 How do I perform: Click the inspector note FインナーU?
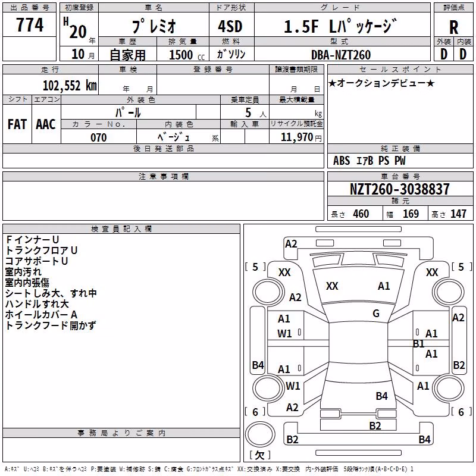coord(32,240)
